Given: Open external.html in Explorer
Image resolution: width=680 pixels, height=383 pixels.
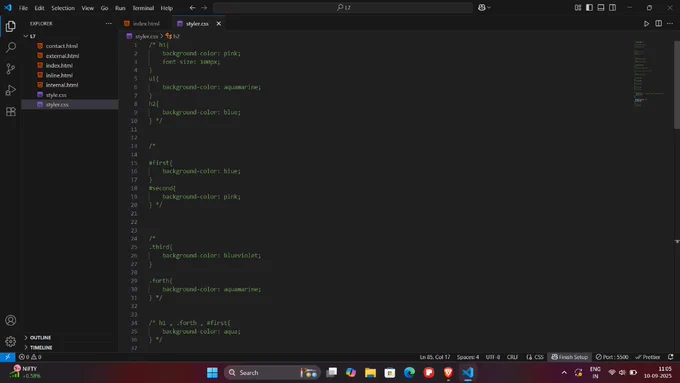Looking at the screenshot, I should click(x=69, y=56).
